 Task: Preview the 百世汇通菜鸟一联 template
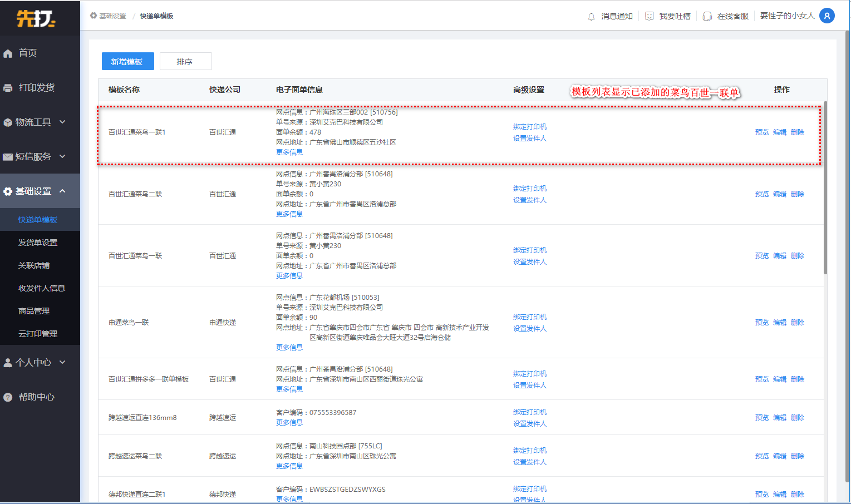[762, 256]
